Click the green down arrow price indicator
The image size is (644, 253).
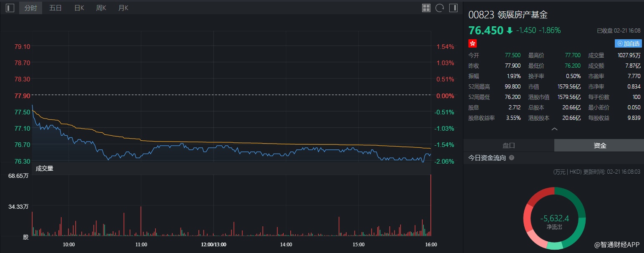click(509, 30)
